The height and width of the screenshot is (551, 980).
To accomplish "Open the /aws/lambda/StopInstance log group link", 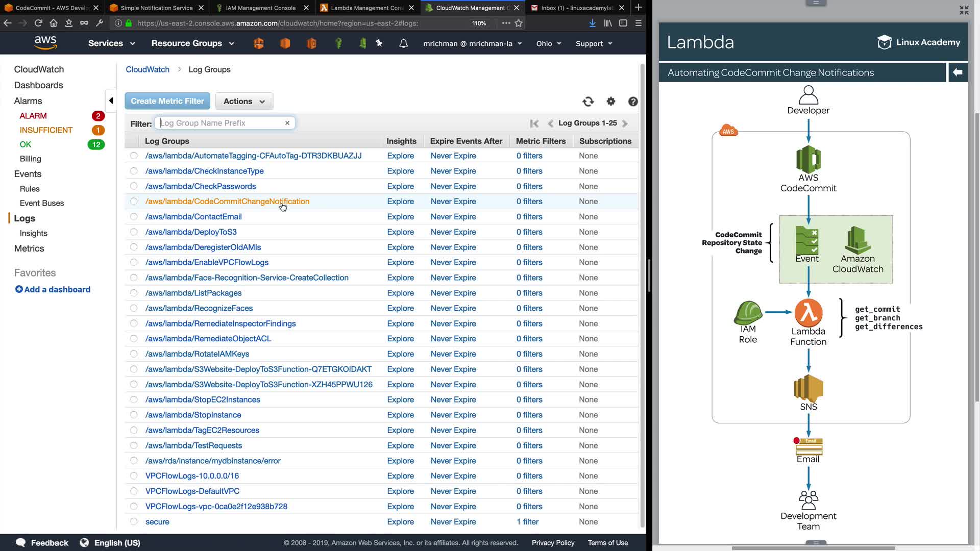I will 193,415.
